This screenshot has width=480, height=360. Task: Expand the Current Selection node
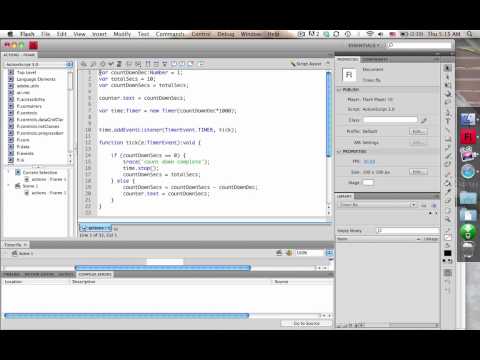pos(9,172)
